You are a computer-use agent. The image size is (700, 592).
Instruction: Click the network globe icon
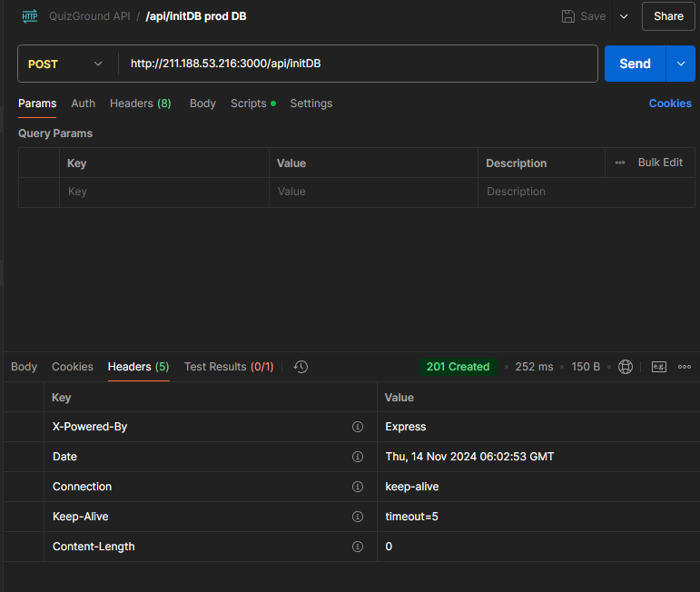625,367
